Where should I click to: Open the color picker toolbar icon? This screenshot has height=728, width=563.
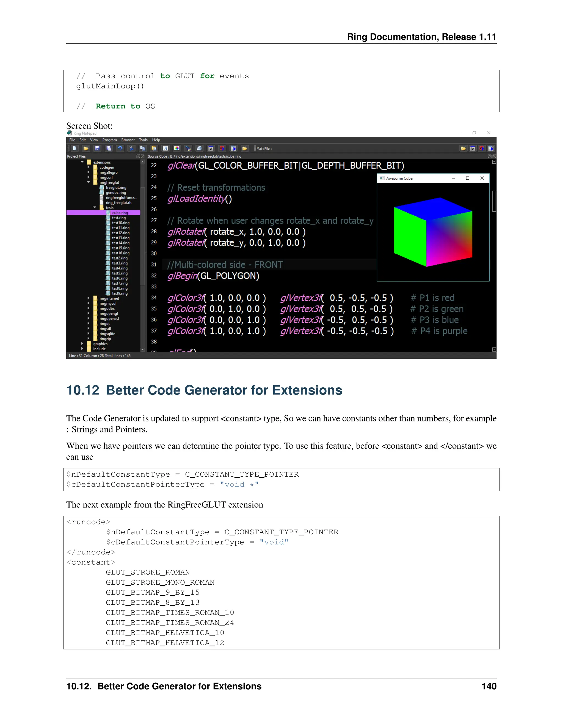(x=177, y=148)
